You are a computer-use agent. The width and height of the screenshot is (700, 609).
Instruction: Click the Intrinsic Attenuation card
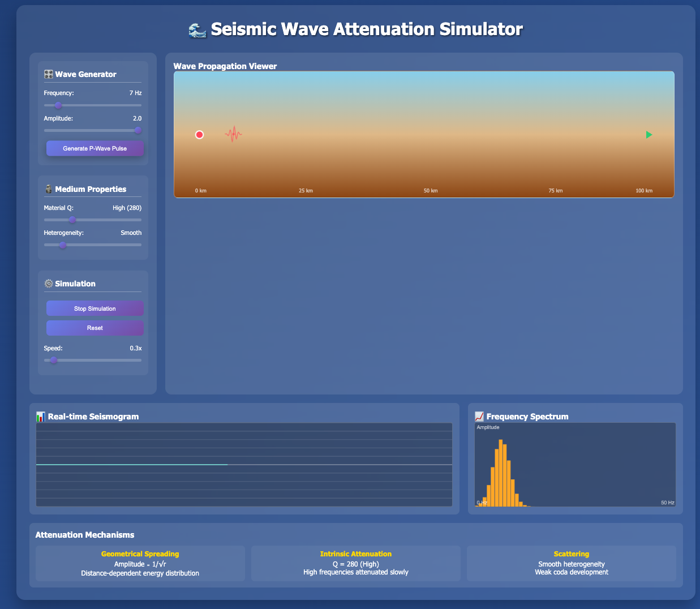355,563
